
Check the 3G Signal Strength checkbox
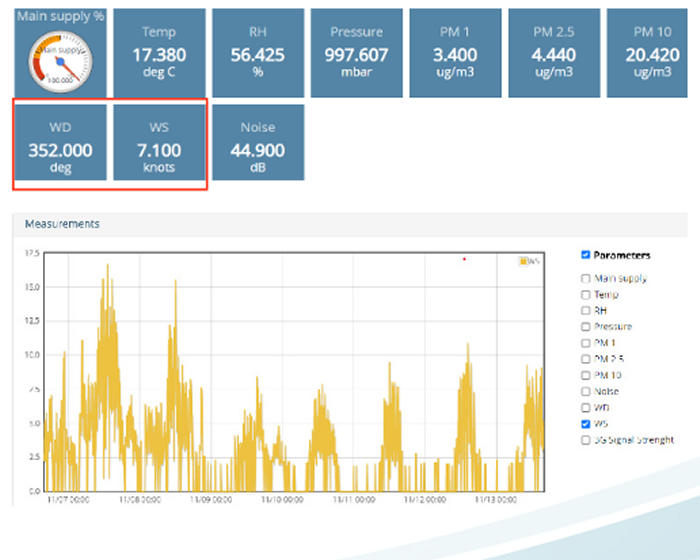(x=586, y=440)
